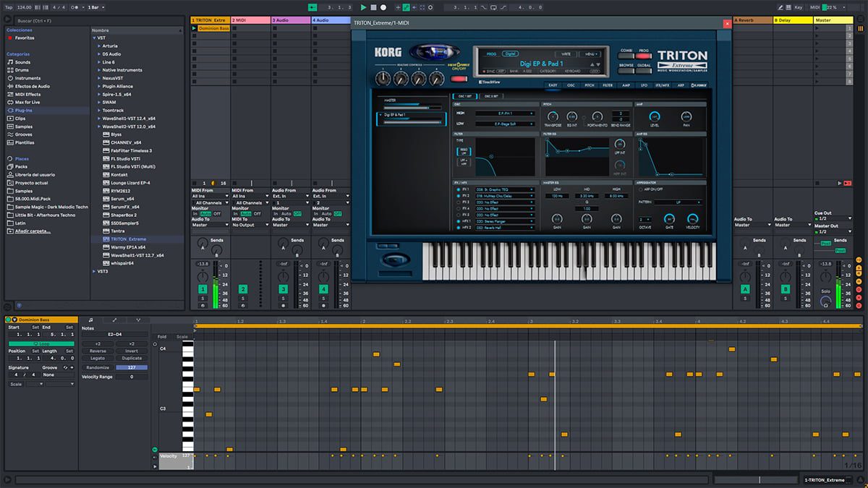Toggle track 3 activator button
868x488 pixels.
click(284, 289)
